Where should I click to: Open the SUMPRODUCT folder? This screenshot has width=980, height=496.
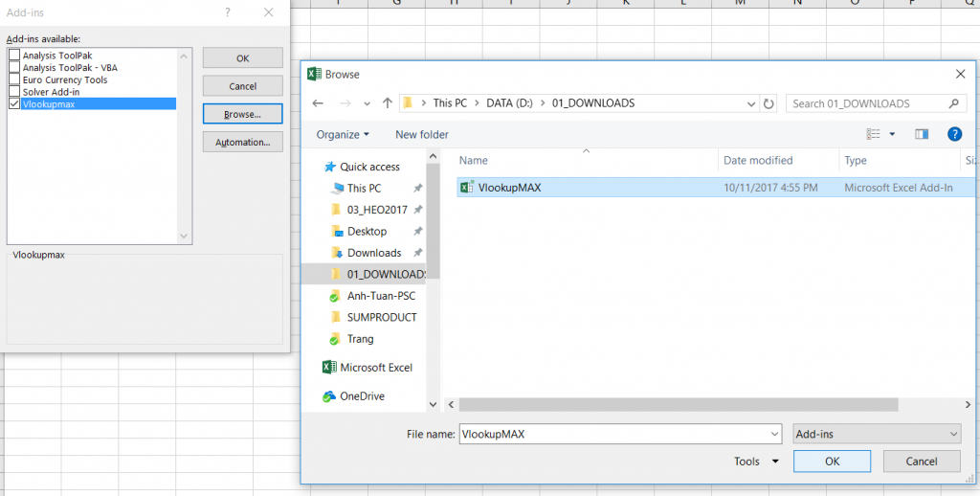[x=381, y=317]
